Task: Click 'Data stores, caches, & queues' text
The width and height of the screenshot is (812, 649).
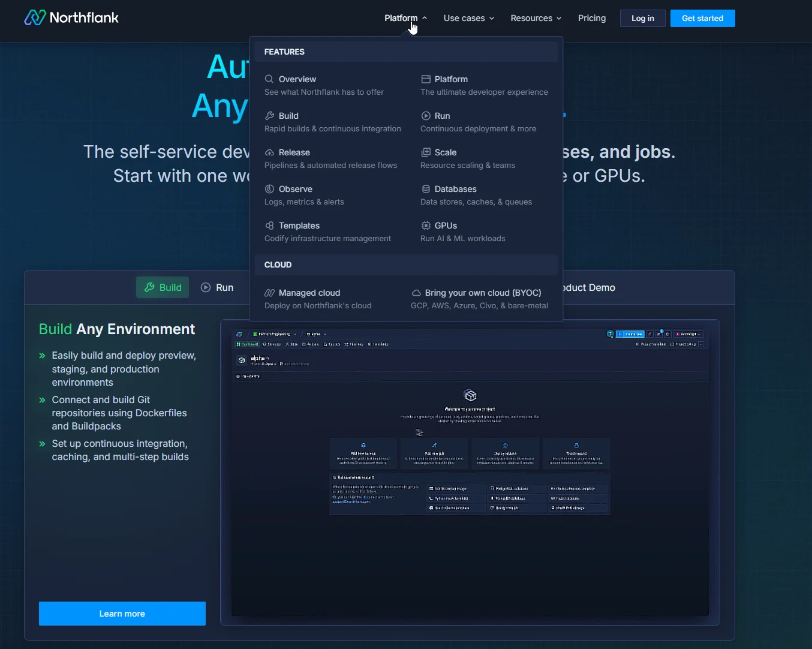Action: [476, 202]
